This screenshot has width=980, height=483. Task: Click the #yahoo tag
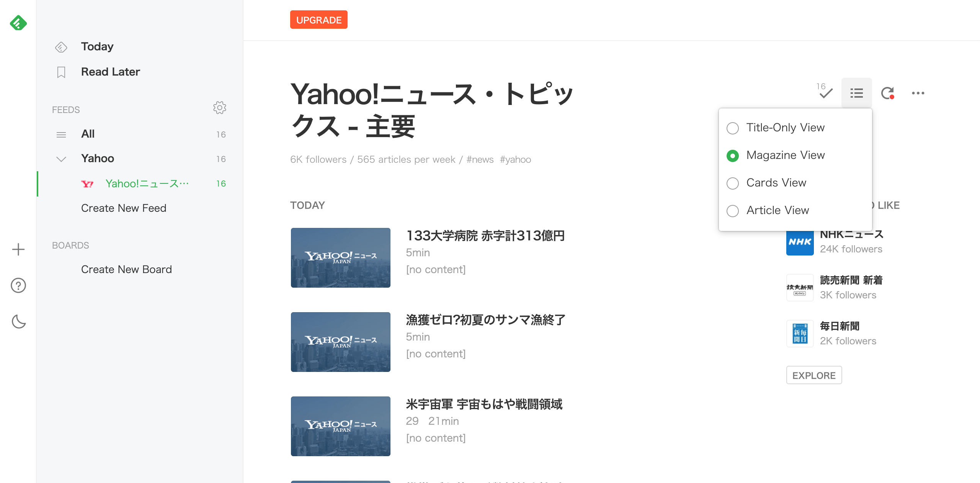515,159
